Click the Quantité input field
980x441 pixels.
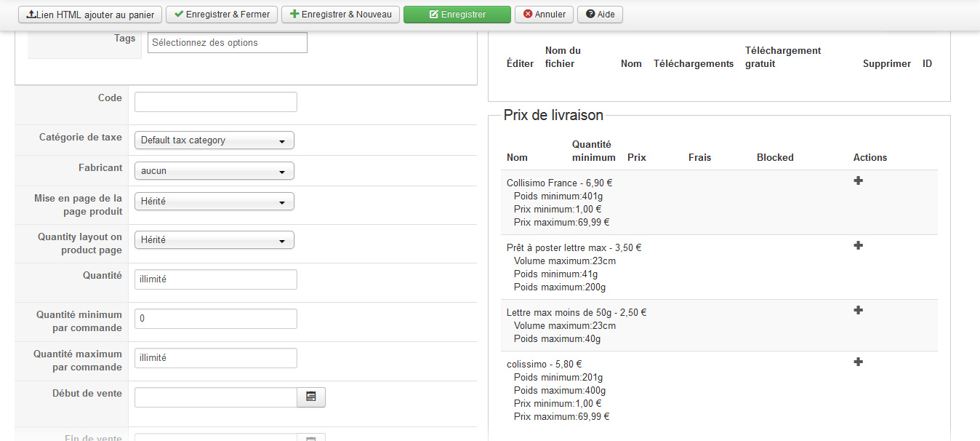(x=216, y=279)
